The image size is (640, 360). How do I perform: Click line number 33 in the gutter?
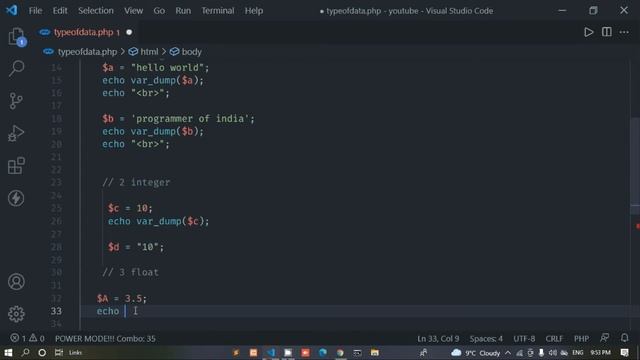point(56,311)
